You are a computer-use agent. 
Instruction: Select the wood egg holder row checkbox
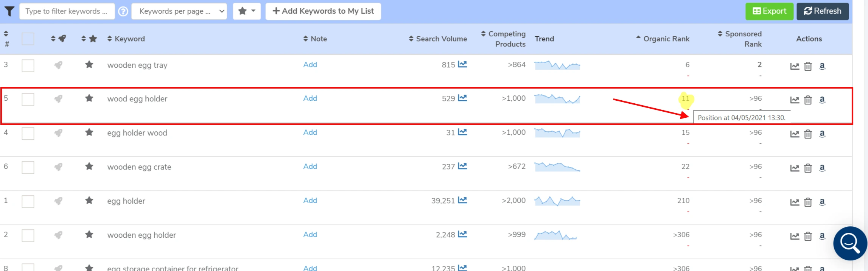click(28, 100)
